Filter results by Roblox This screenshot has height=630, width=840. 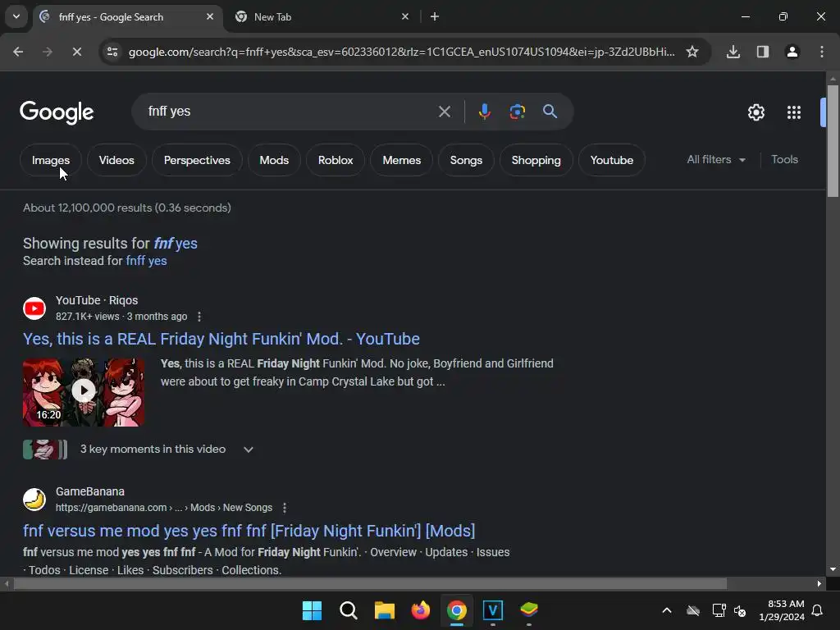[336, 160]
